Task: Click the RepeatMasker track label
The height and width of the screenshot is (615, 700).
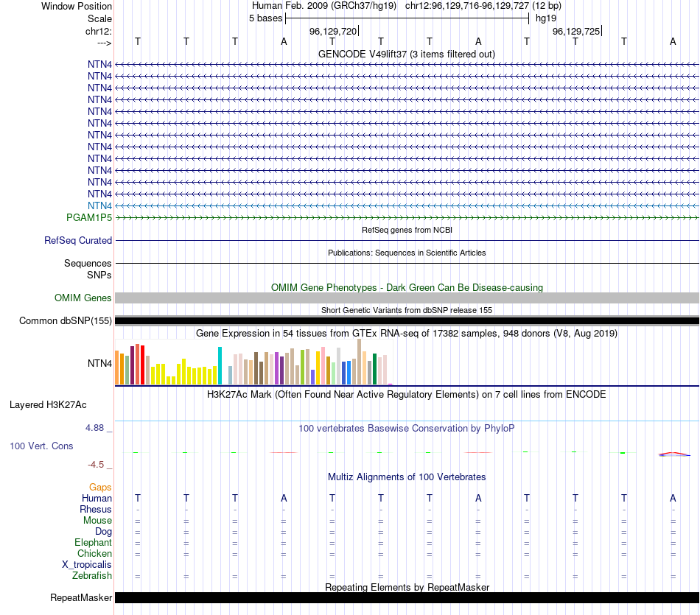Action: (x=81, y=597)
